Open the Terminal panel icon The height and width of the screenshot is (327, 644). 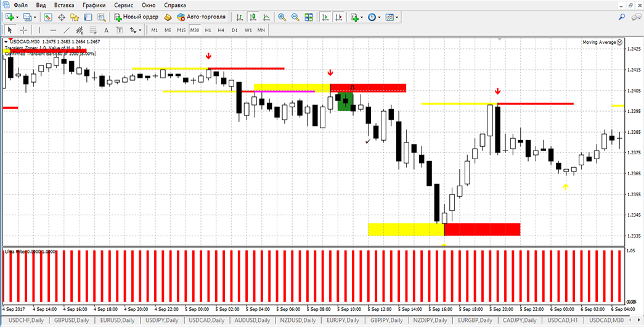(x=88, y=17)
